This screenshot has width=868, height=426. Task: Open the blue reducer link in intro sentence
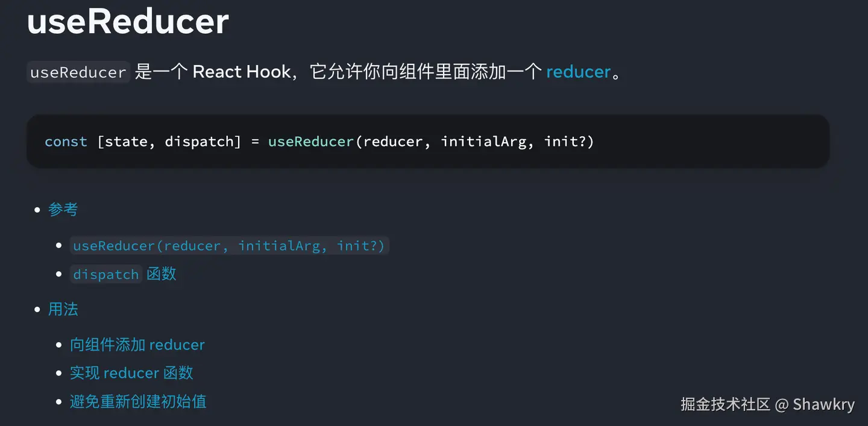coord(579,72)
